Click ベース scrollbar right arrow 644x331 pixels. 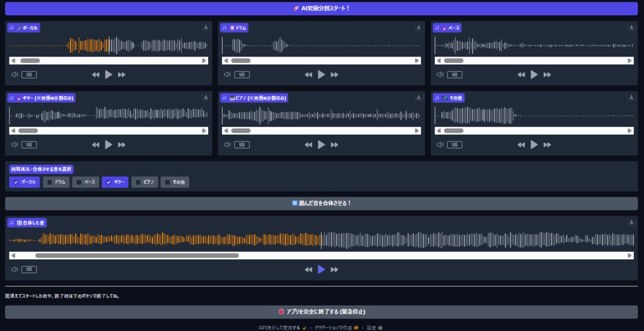pos(630,60)
